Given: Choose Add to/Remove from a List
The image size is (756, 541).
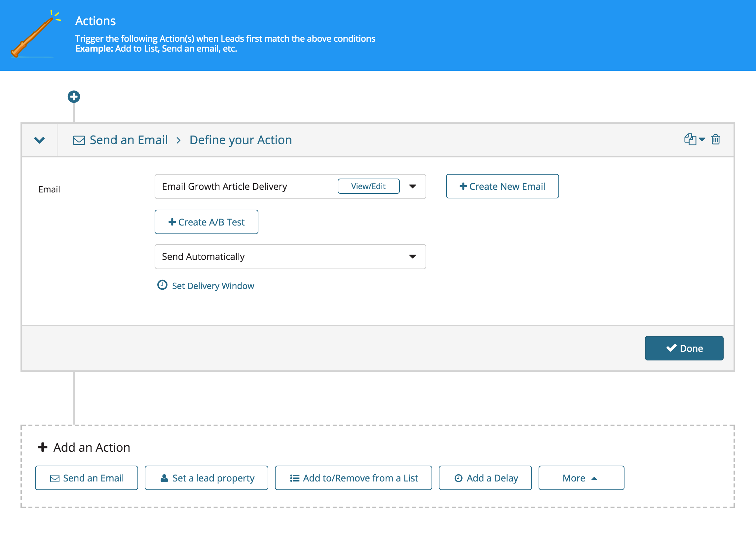Looking at the screenshot, I should [353, 478].
